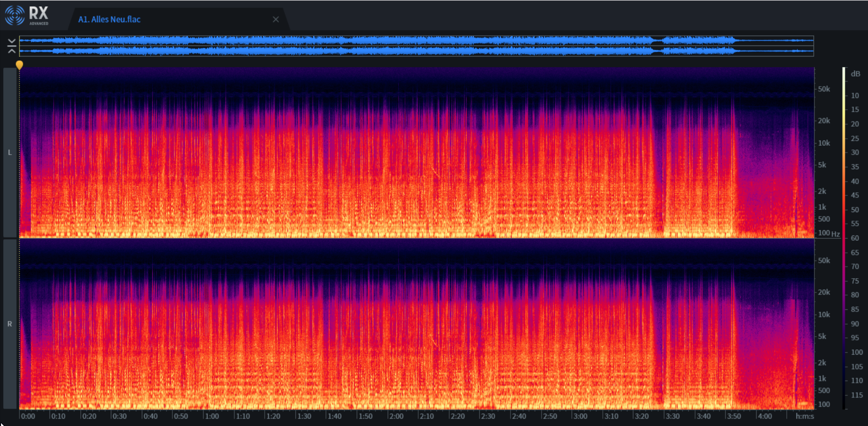Click the 2k label on the right channel frequency scale

point(822,363)
